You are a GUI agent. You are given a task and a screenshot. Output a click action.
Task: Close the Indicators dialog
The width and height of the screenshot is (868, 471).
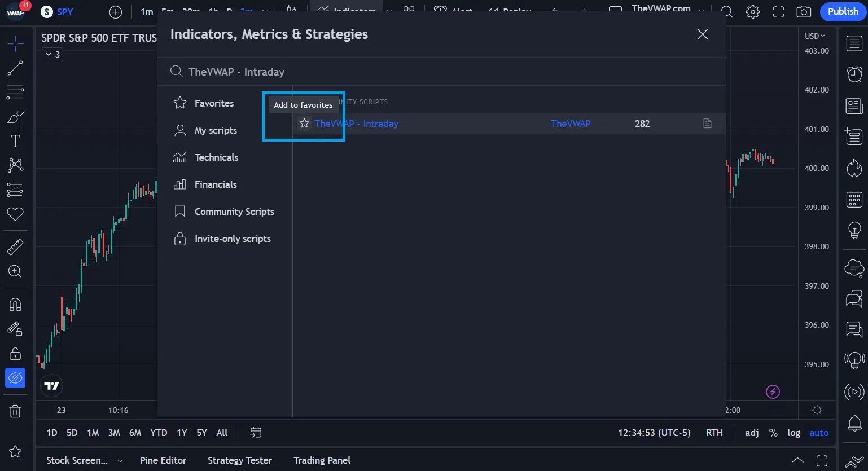[x=703, y=34]
